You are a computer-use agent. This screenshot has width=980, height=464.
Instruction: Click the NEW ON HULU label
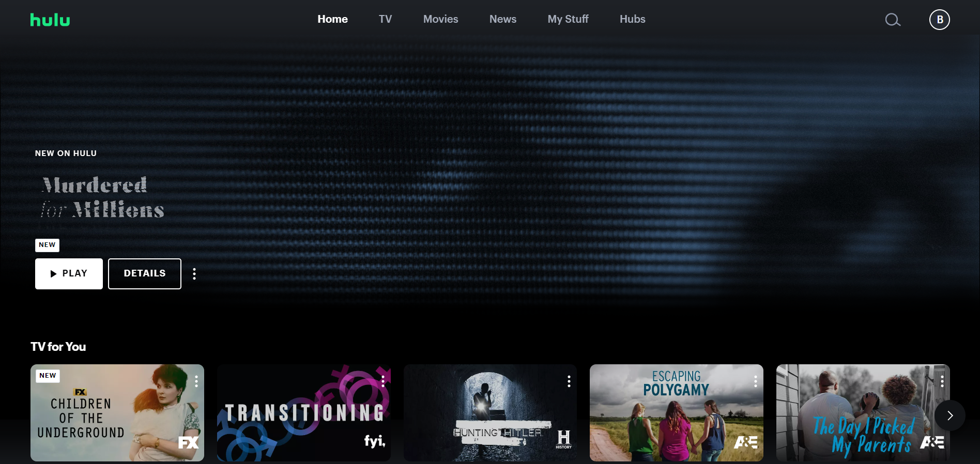pos(66,153)
